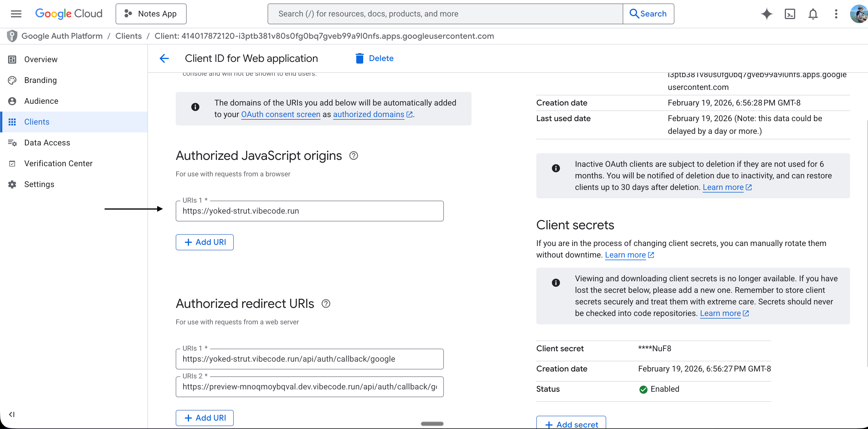Open the three-dot settings menu
This screenshot has height=429, width=868.
pos(836,14)
